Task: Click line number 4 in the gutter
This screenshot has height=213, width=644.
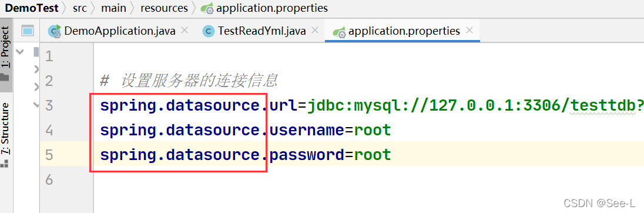Action: tap(49, 131)
